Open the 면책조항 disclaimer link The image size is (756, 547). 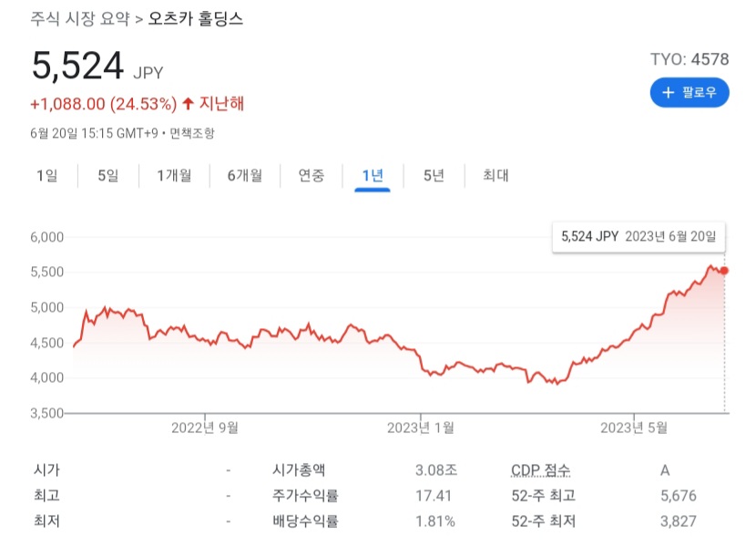[192, 133]
